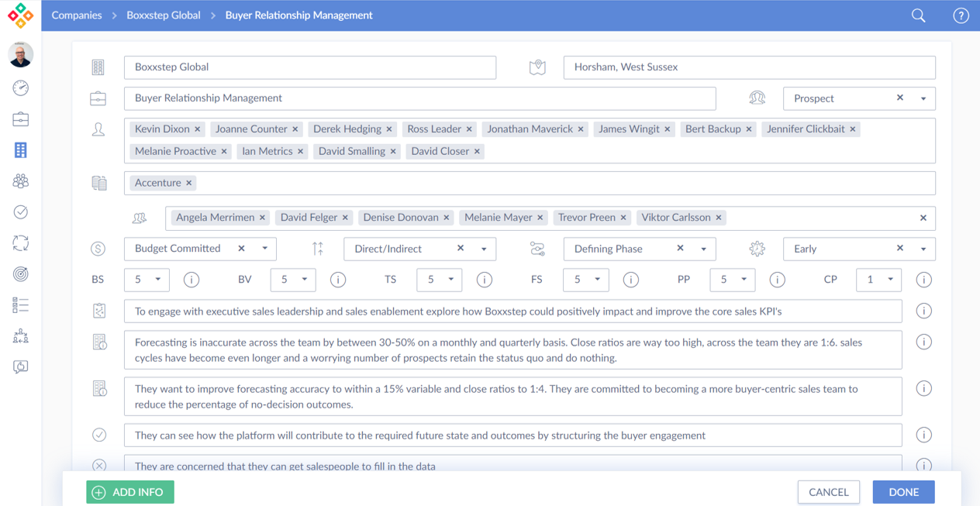The image size is (980, 506).
Task: Open the user profile avatar
Action: click(x=21, y=55)
